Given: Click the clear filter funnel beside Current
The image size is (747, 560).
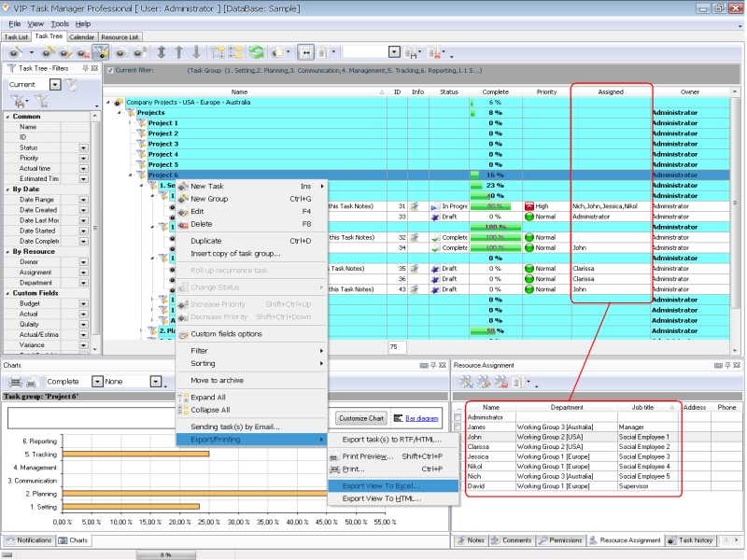Looking at the screenshot, I should 72,84.
